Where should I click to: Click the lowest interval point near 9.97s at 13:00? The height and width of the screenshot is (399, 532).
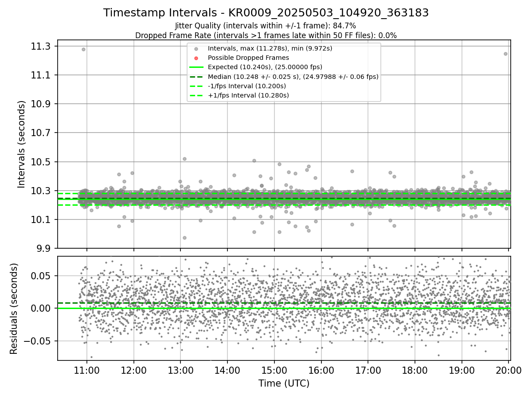pyautogui.click(x=184, y=238)
